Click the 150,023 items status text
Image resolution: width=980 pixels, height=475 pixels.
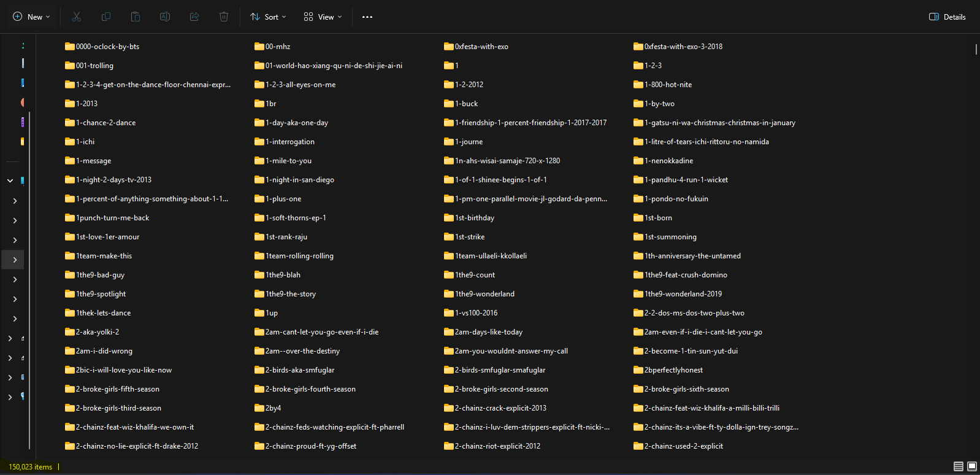click(x=31, y=467)
